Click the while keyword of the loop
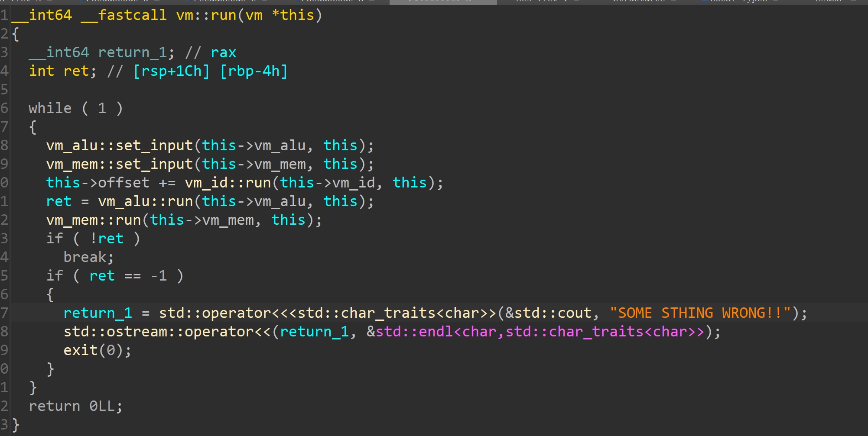This screenshot has height=436, width=868. coord(50,108)
